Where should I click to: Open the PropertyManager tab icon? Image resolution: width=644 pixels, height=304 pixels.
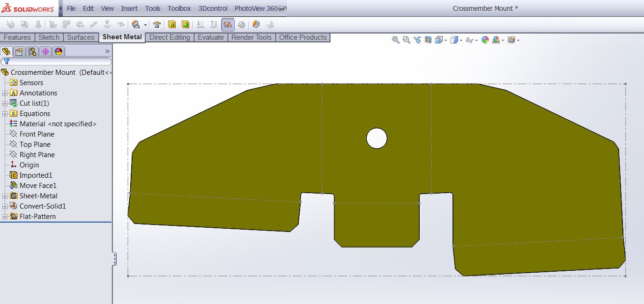pos(19,51)
